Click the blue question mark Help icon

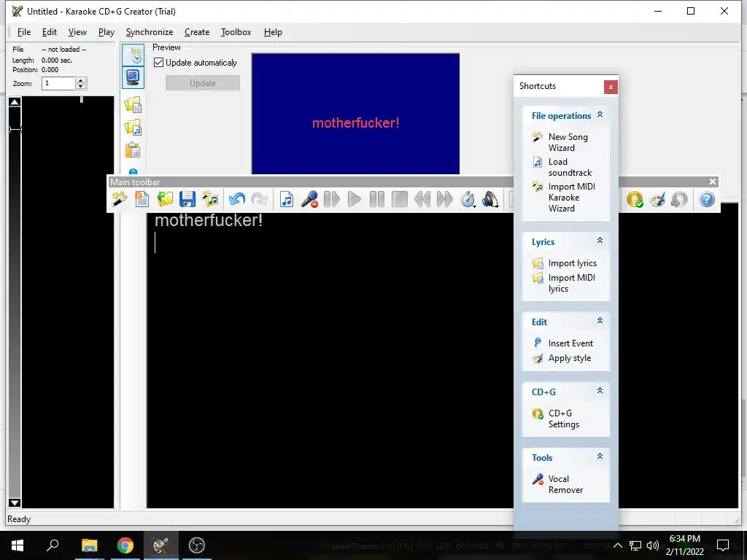pyautogui.click(x=706, y=199)
